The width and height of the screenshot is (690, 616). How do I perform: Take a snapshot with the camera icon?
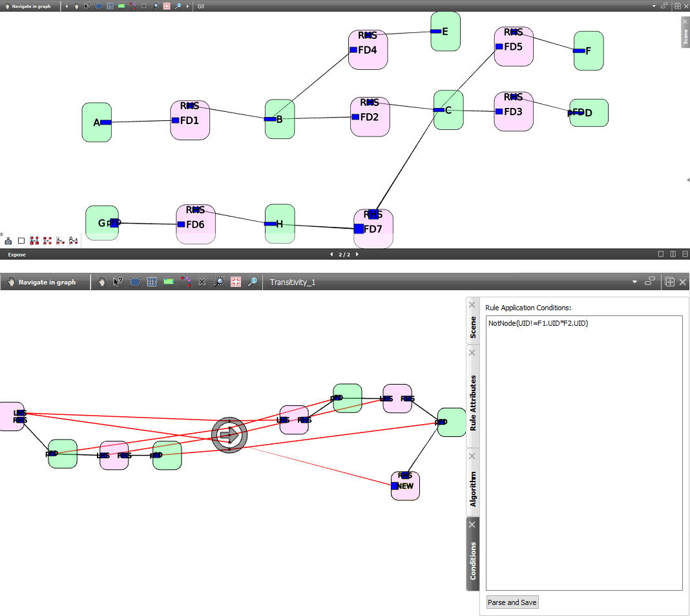pyautogui.click(x=8, y=241)
